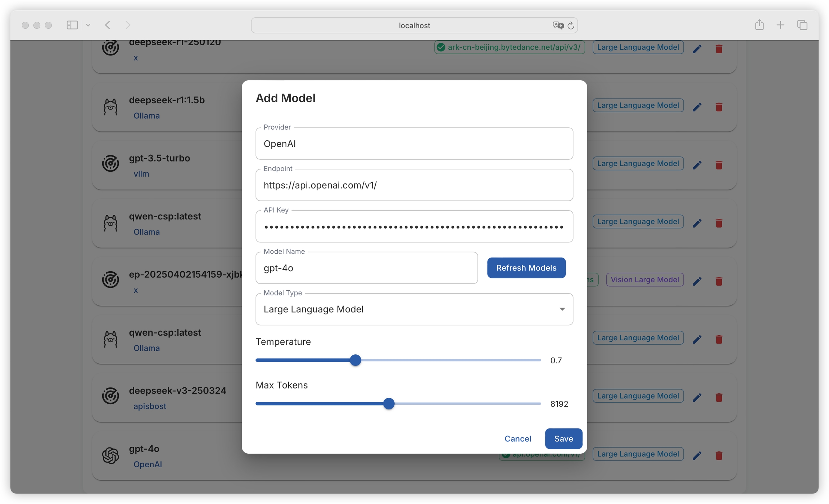Click Save in Add Model dialog

[x=563, y=439]
